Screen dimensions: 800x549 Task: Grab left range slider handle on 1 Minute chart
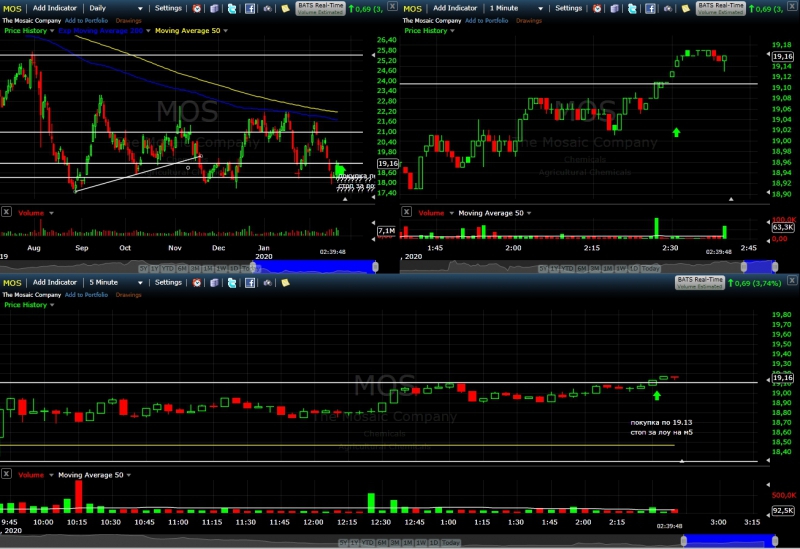[744, 266]
